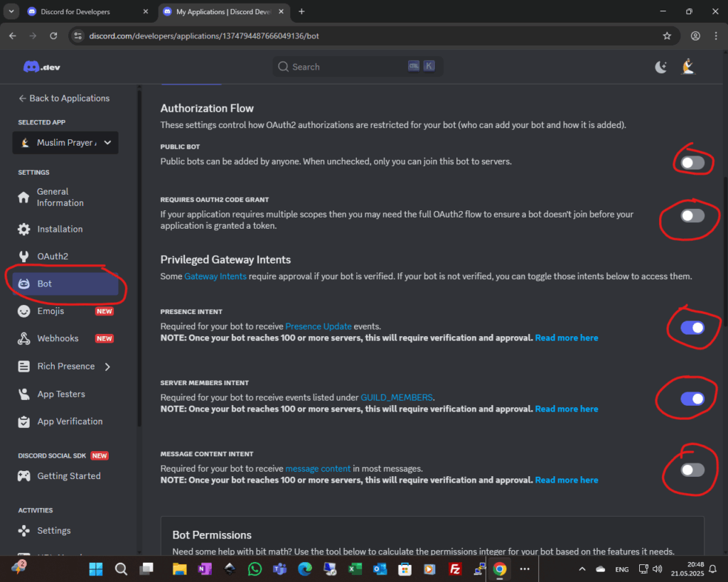
Task: Open the Chrome tab search dropdown
Action: pos(11,11)
